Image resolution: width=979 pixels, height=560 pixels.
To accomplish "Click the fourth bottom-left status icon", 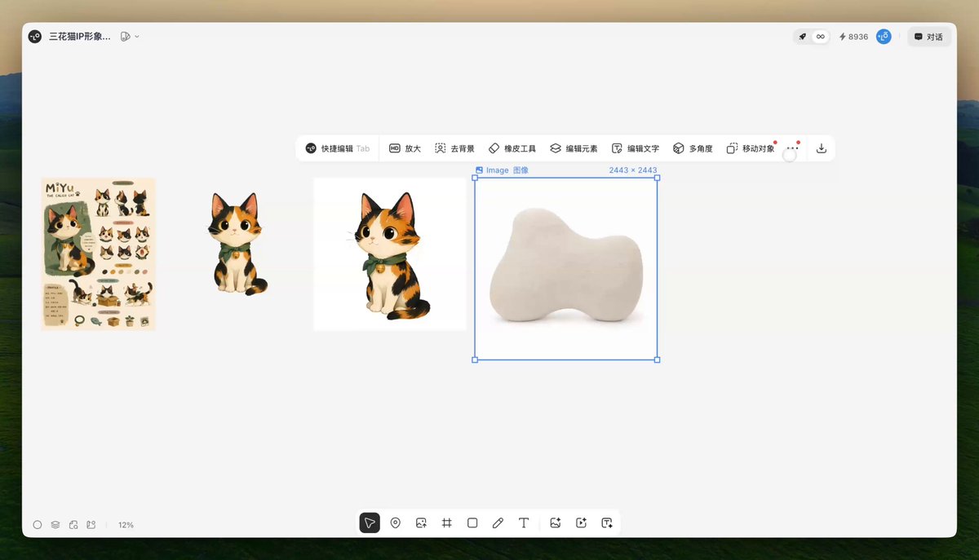I will [91, 525].
